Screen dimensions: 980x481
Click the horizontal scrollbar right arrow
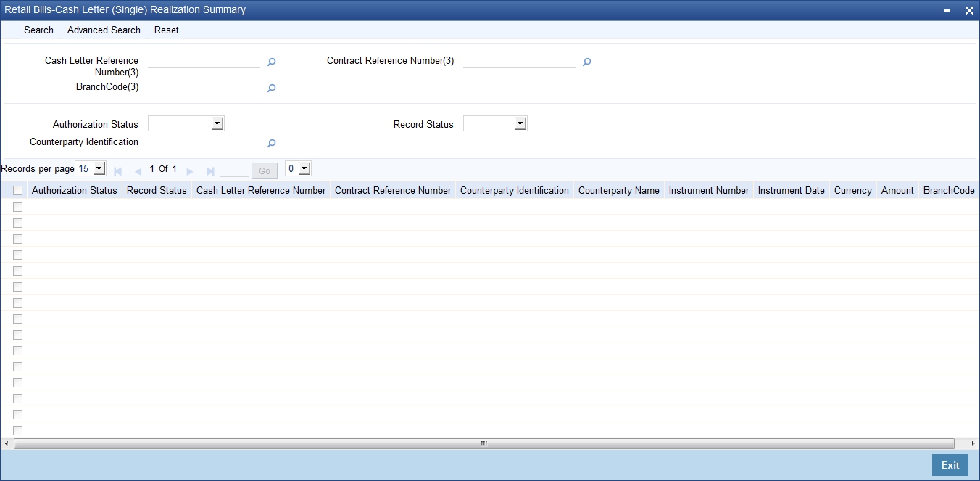pos(973,443)
